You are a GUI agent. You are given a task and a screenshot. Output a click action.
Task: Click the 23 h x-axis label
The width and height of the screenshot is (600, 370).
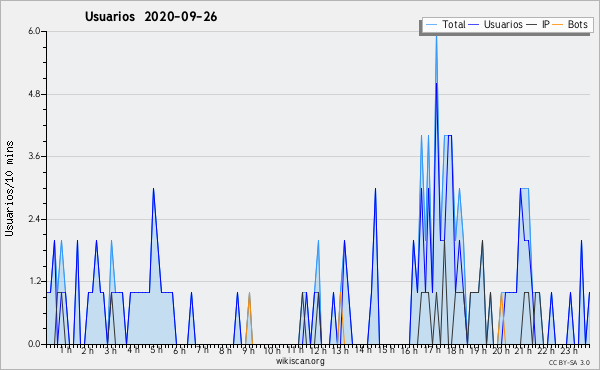(x=569, y=350)
